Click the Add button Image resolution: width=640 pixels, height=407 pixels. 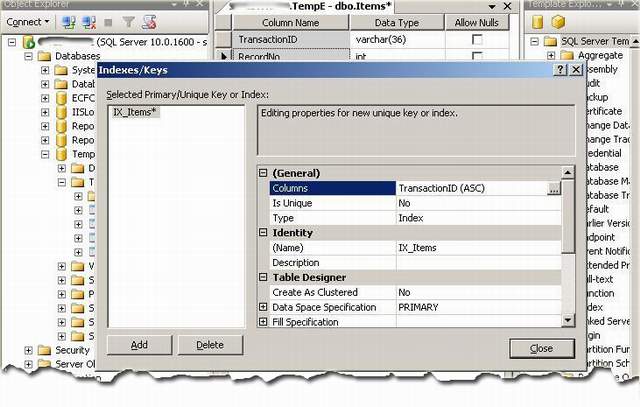[139, 345]
